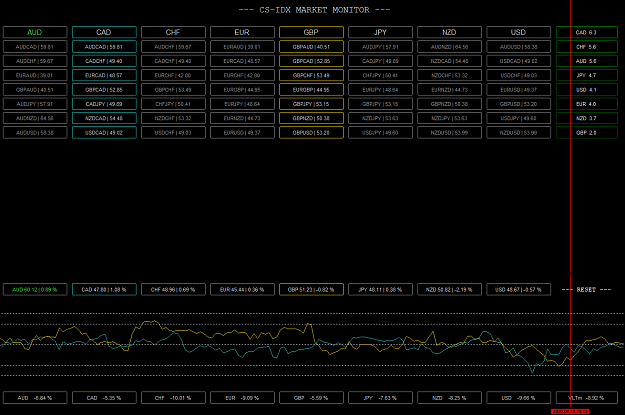Open AUDCHF pair in the CHF column
625x415 pixels.
click(173, 47)
